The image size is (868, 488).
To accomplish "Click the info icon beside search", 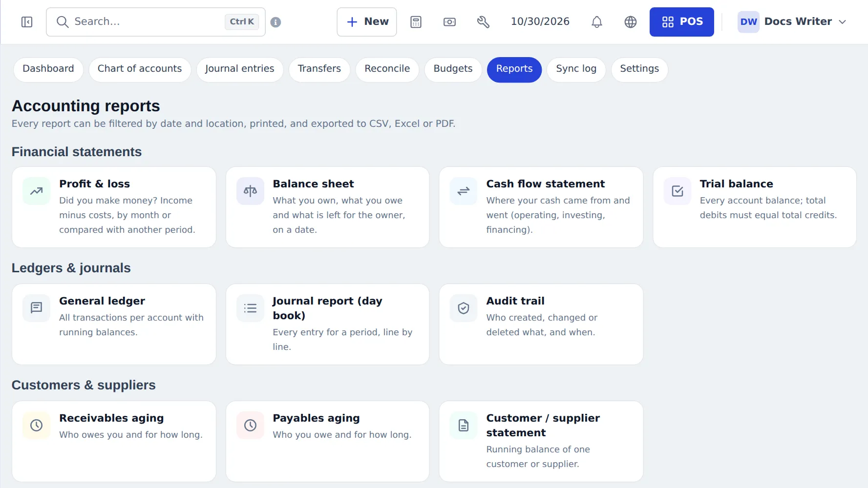I will tap(275, 22).
